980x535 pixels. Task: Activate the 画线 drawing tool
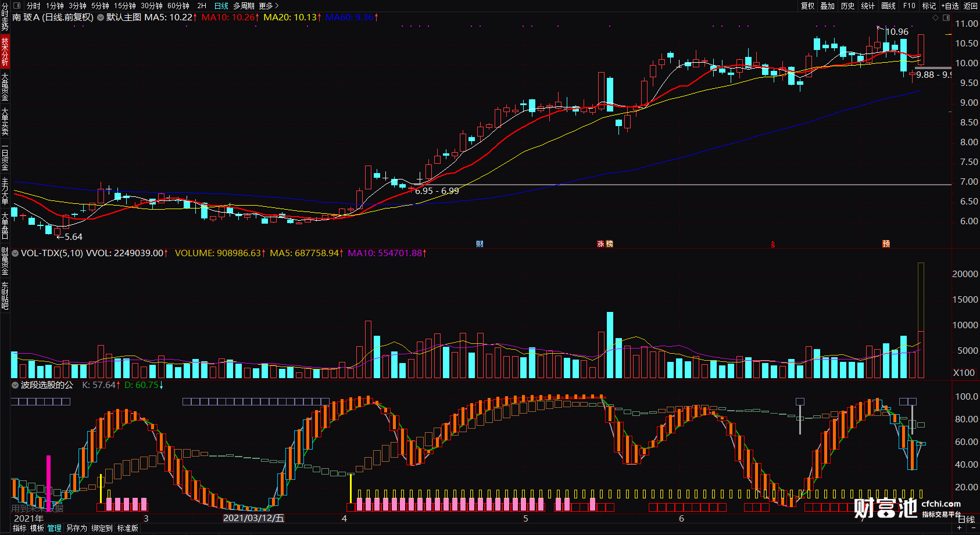(x=888, y=6)
